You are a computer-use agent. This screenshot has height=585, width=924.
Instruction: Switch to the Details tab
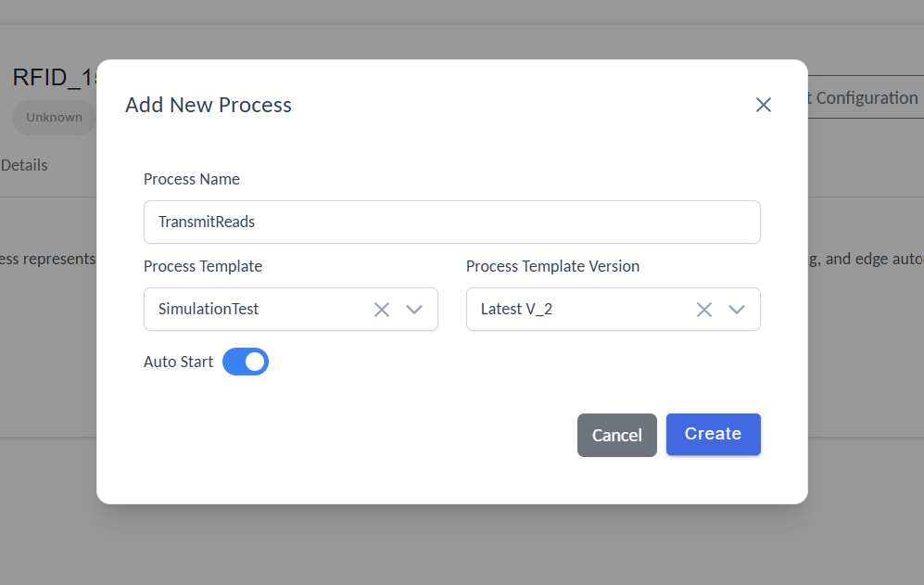pos(24,165)
